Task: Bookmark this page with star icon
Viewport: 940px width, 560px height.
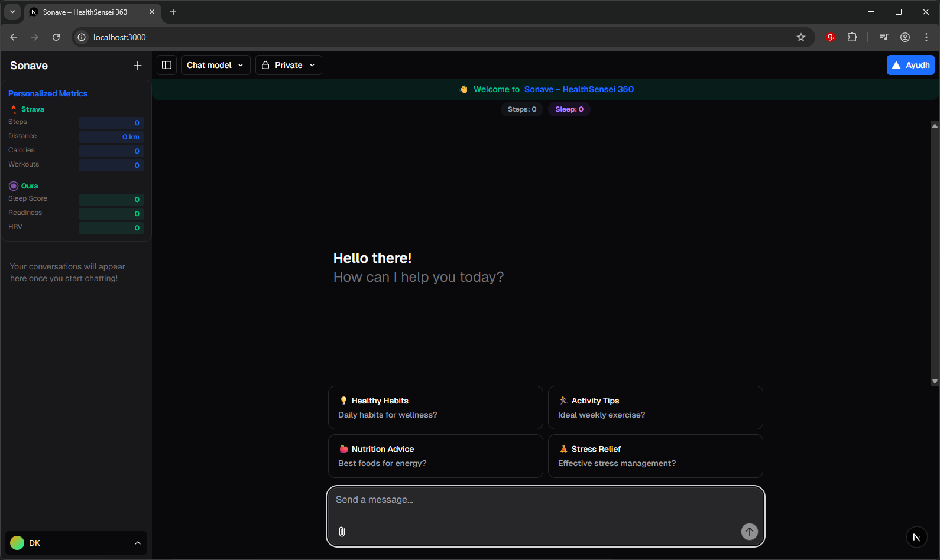Action: [801, 37]
